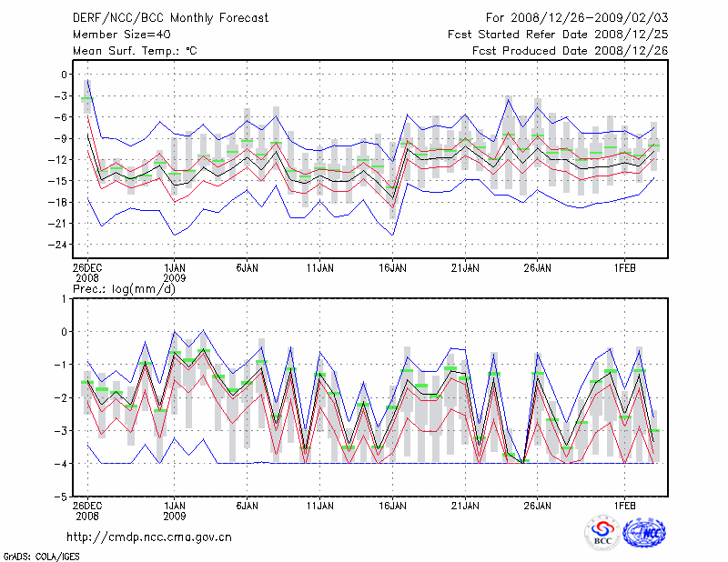The image size is (728, 562).
Task: Click 1FEB marker on temperature chart axis
Action: click(x=624, y=268)
